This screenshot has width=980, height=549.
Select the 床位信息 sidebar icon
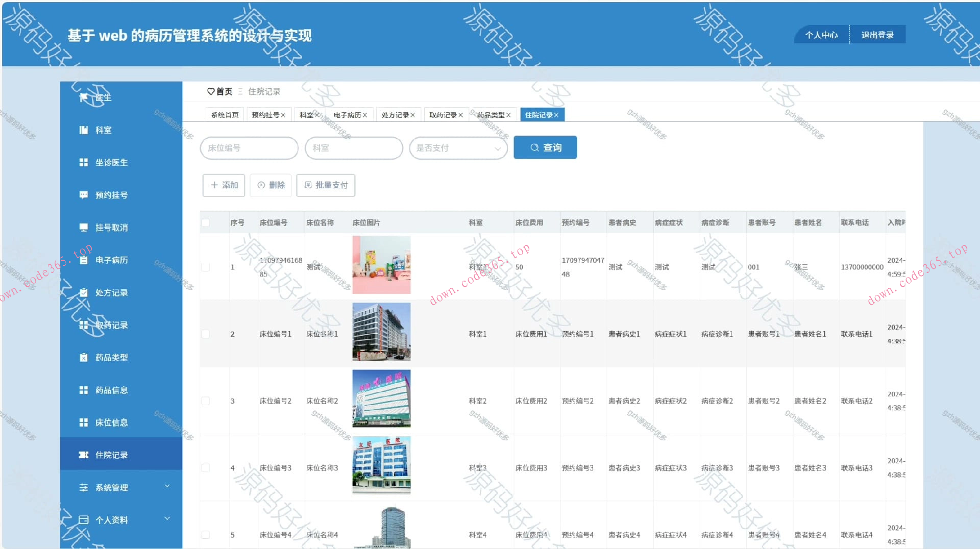(84, 422)
